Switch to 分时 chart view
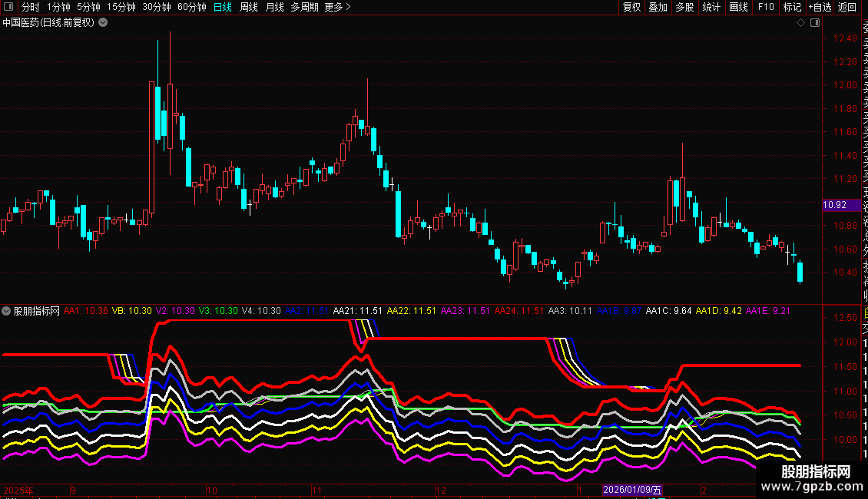 click(x=31, y=7)
